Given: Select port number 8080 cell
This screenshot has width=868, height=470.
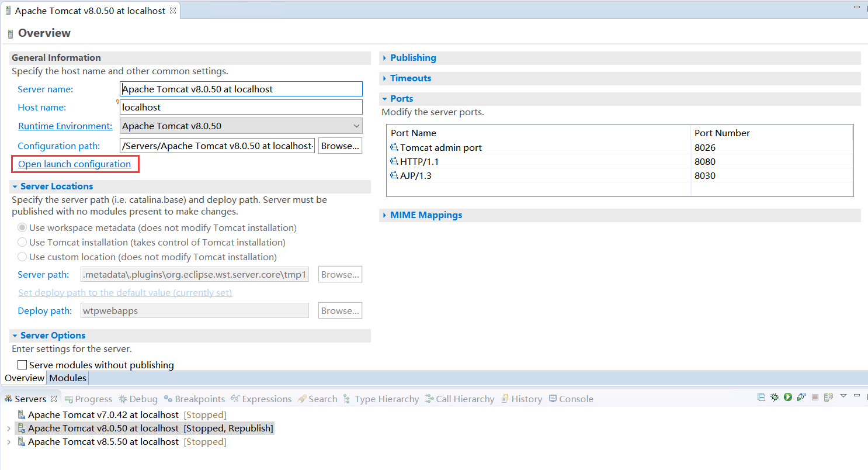Looking at the screenshot, I should point(772,161).
